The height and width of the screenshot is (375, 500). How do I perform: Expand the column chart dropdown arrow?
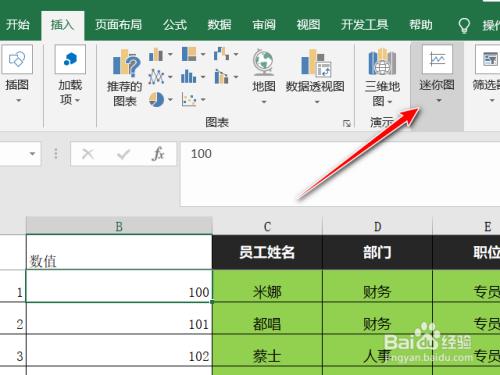(170, 54)
